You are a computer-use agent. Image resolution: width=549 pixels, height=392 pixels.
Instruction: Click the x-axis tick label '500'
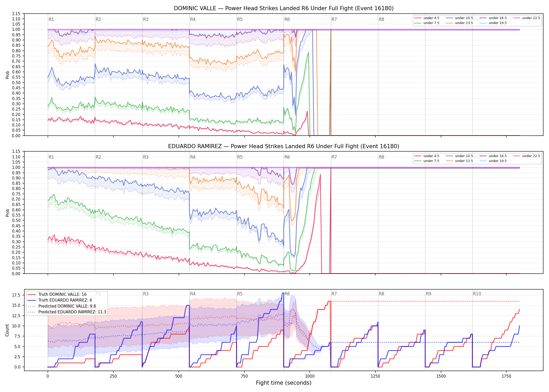(x=179, y=376)
